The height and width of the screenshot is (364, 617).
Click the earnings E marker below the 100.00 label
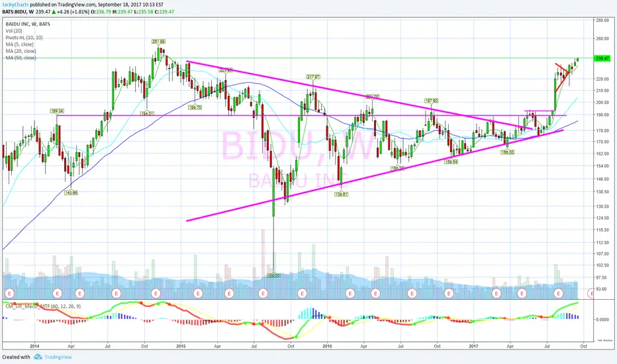pos(263,293)
